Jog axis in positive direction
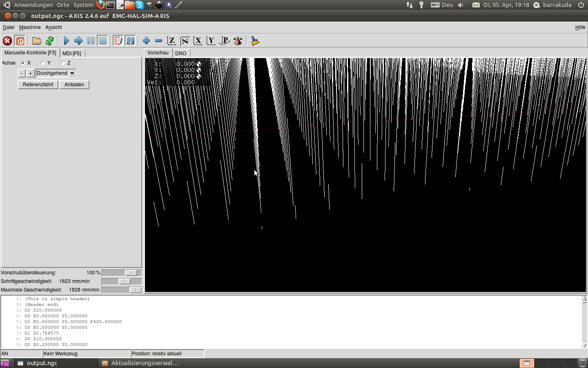Viewport: 588px width, 368px height. pyautogui.click(x=30, y=73)
